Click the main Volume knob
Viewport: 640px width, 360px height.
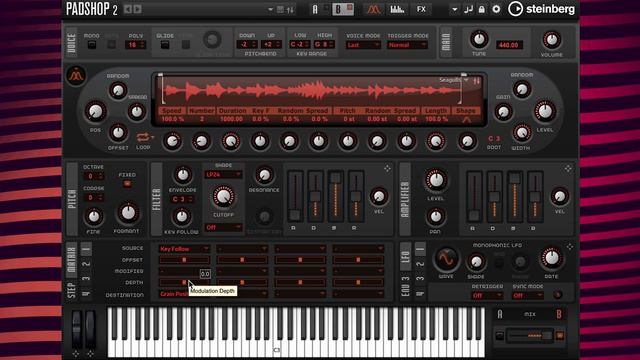pos(551,40)
